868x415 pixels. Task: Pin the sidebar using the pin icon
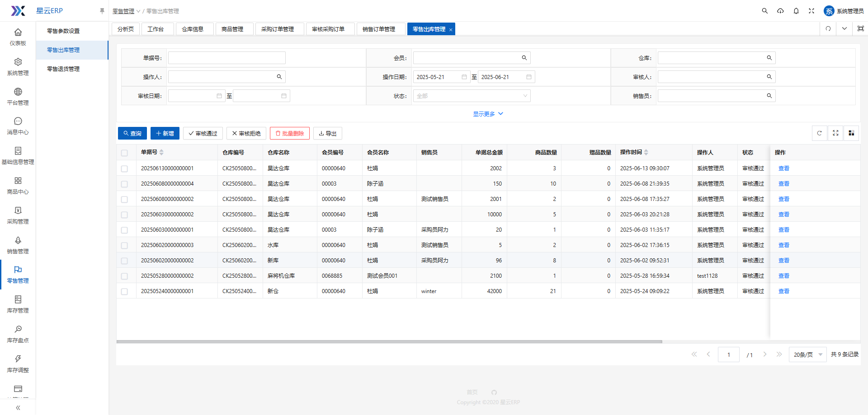(x=102, y=11)
